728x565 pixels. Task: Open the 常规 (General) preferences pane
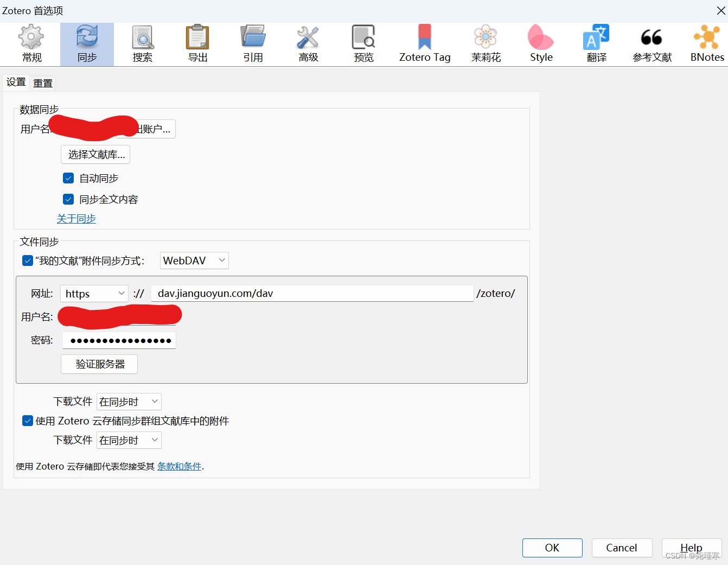[31, 45]
